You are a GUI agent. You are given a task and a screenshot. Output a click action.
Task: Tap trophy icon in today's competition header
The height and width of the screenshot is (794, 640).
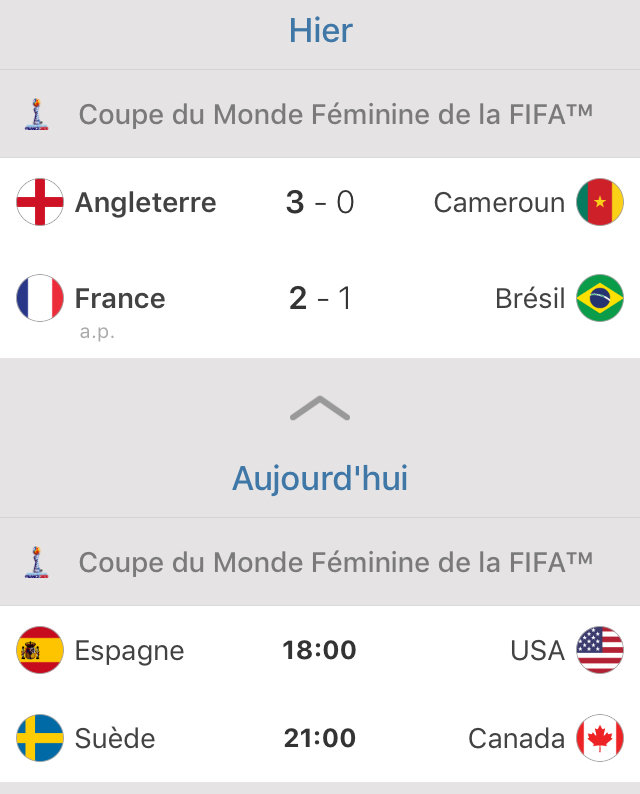[x=35, y=562]
